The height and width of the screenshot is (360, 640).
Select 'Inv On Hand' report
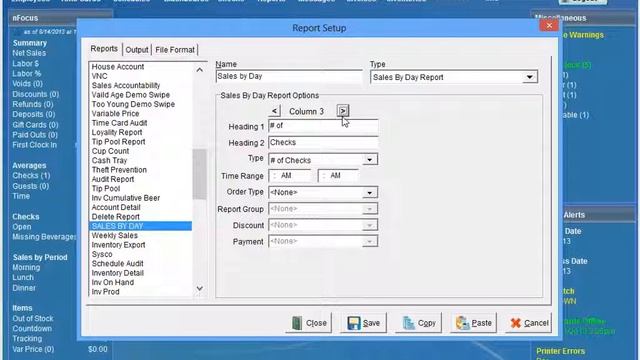coord(113,282)
